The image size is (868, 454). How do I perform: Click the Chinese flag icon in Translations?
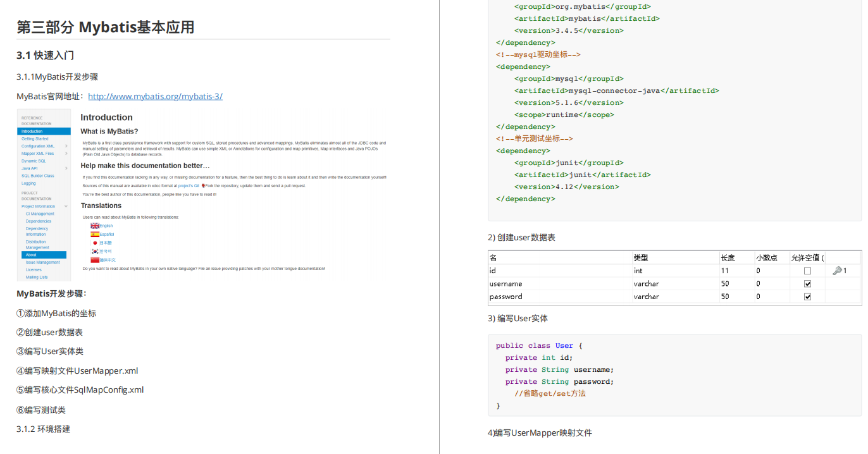pos(95,260)
